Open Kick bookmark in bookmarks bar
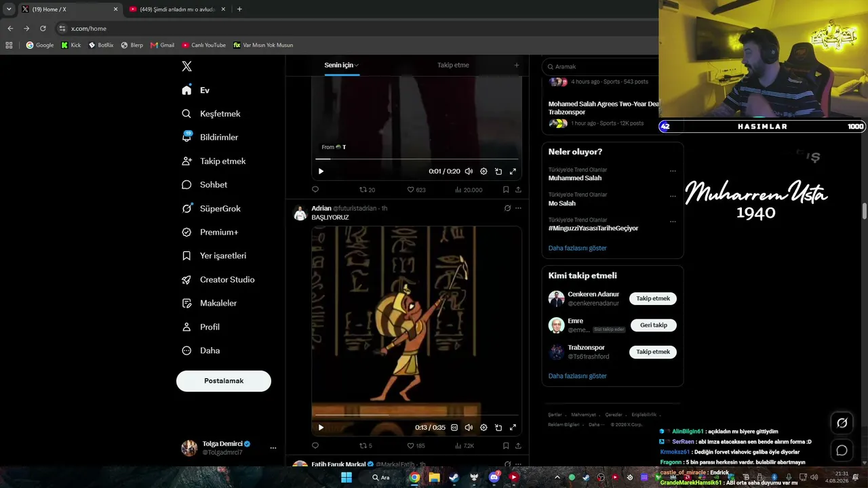This screenshot has width=868, height=488. [x=71, y=45]
